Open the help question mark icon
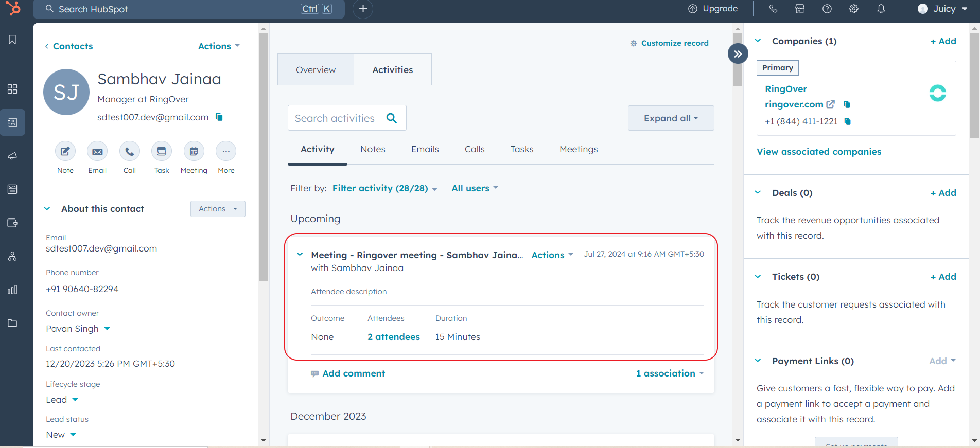Viewport: 980px width, 448px height. click(827, 9)
